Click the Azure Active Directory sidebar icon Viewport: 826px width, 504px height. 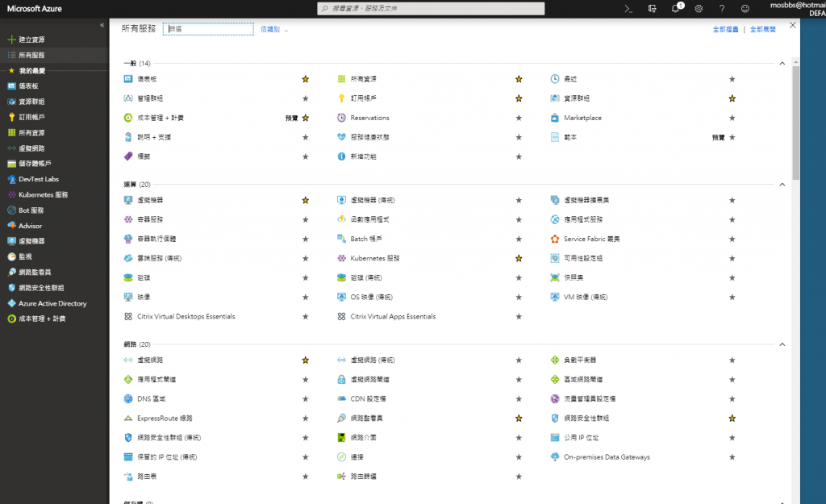11,303
